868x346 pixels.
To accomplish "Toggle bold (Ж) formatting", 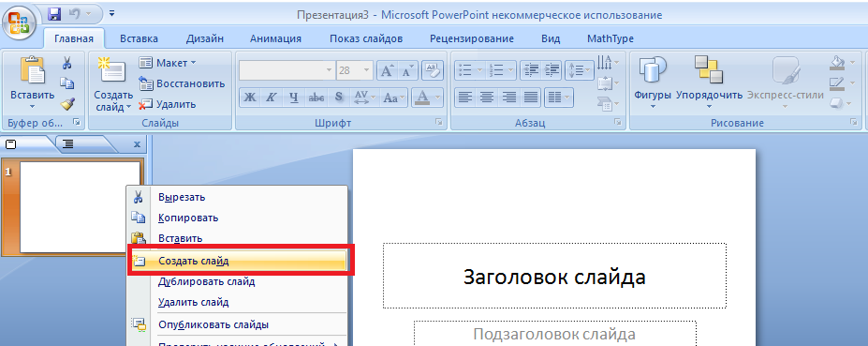I will coord(250,98).
